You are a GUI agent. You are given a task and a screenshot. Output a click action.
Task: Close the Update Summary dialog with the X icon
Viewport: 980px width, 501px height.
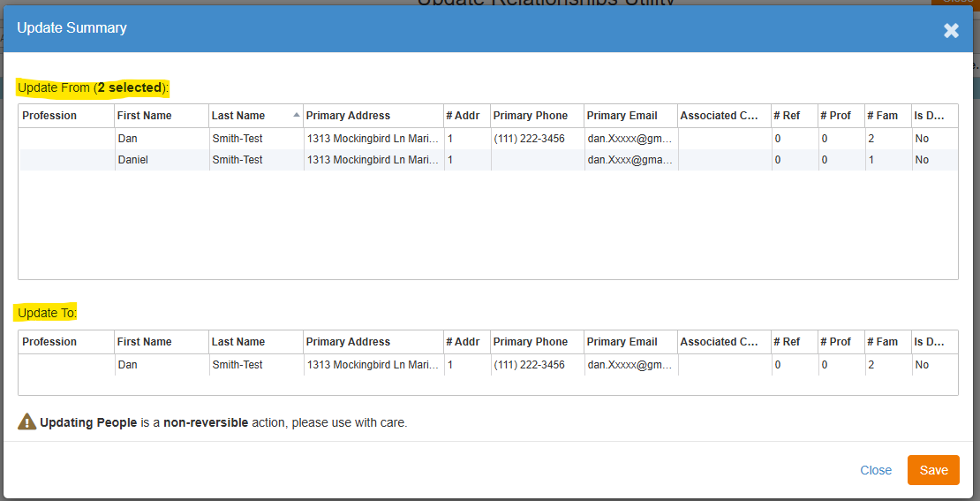(x=951, y=31)
